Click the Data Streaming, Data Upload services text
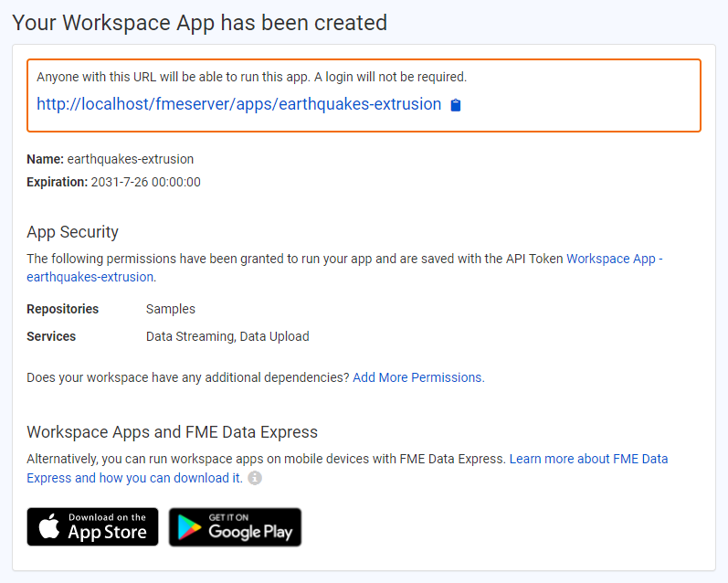The image size is (728, 583). 227,336
